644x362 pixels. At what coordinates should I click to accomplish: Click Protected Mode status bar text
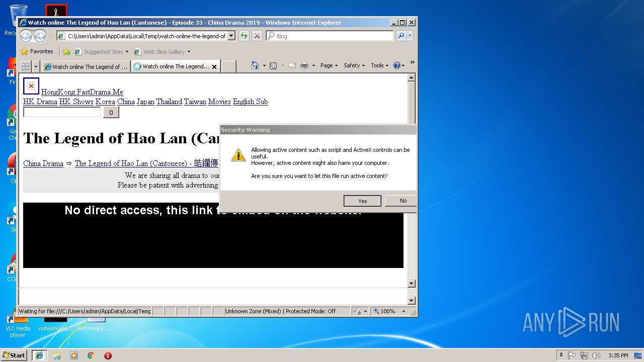tap(310, 311)
